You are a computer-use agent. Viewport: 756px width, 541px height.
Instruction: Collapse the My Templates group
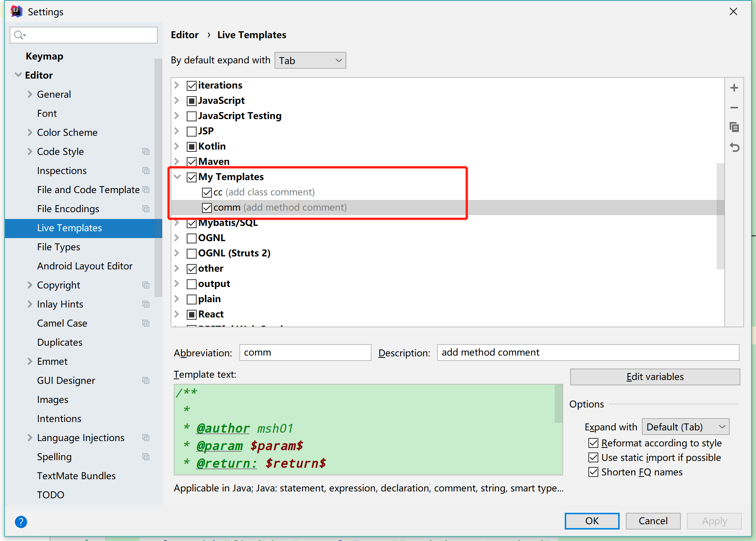tap(178, 177)
